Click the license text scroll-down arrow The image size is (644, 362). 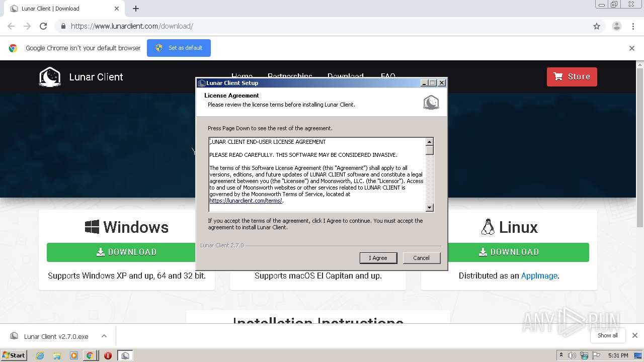pyautogui.click(x=430, y=207)
